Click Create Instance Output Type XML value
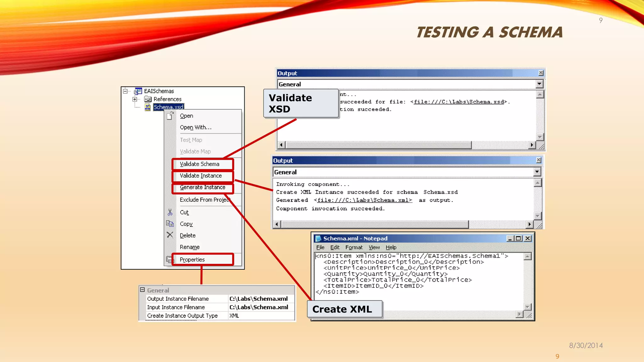This screenshot has height=362, width=644. click(261, 316)
